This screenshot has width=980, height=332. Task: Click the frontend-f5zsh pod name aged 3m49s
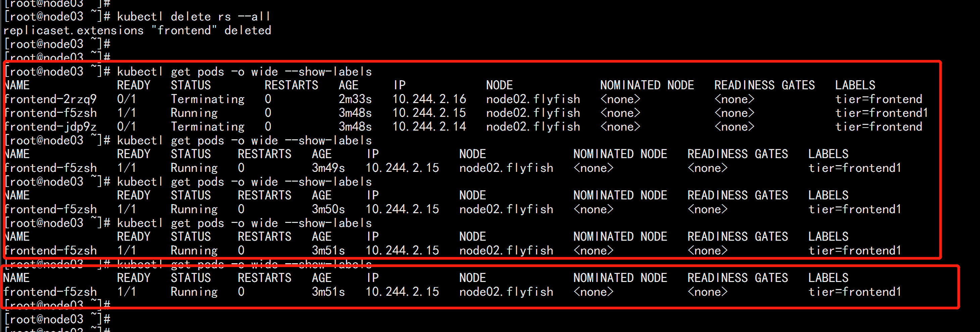coord(51,168)
